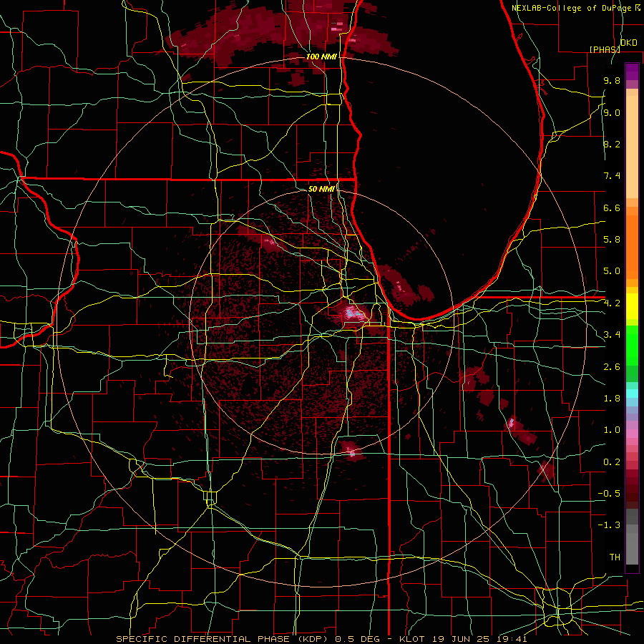
Task: Click the [PHAS] unit label
Action: [x=605, y=49]
